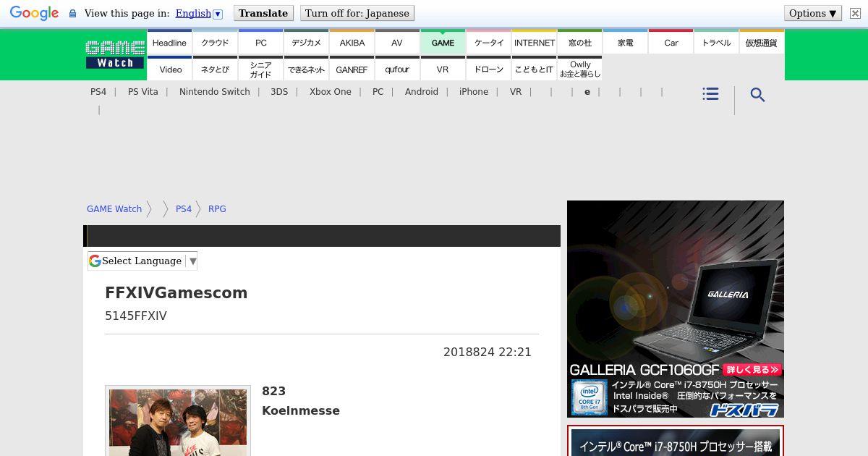Open the Options dropdown
868x456 pixels.
click(x=813, y=13)
